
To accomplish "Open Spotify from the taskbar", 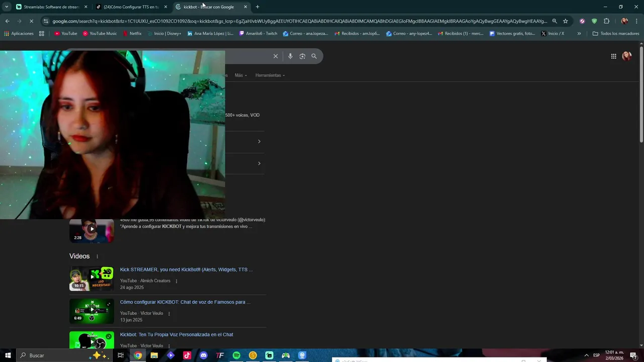I will click(236, 355).
